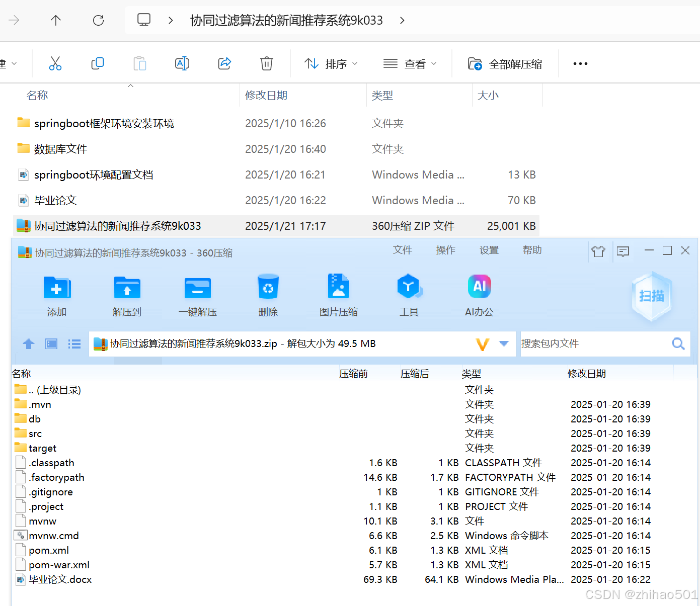This screenshot has width=700, height=606.
Task: Open the 排序 sort dropdown
Action: [x=331, y=64]
